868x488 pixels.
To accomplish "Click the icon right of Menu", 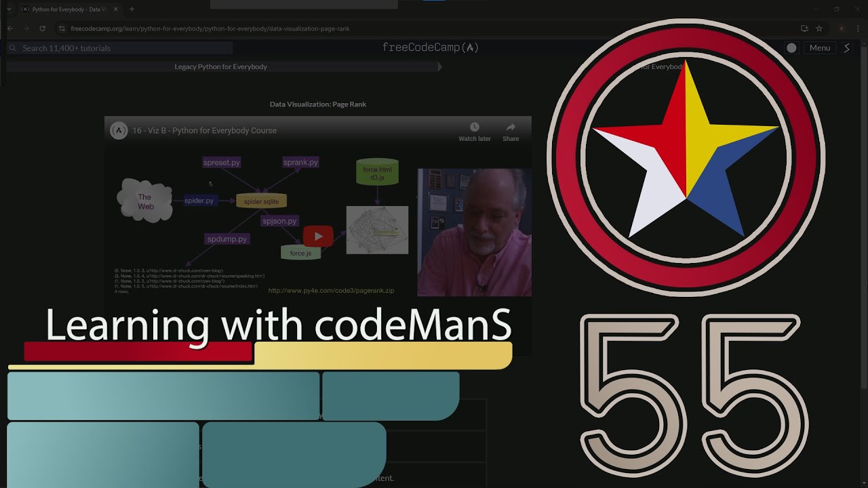I will pos(846,48).
